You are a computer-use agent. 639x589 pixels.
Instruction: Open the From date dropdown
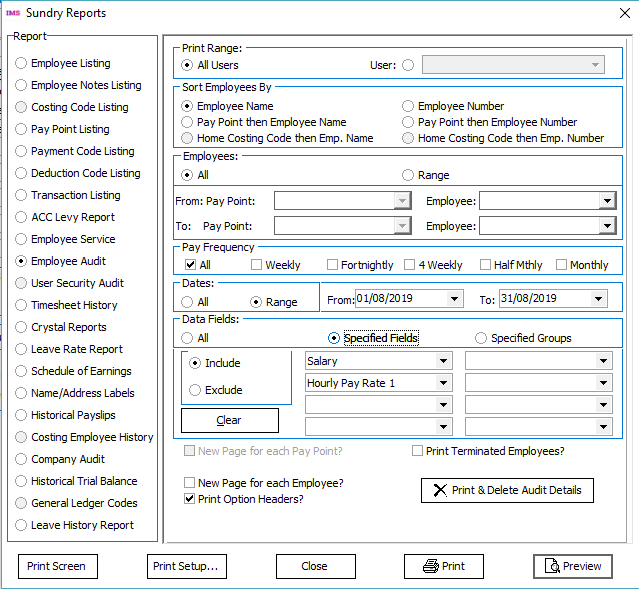click(x=456, y=299)
